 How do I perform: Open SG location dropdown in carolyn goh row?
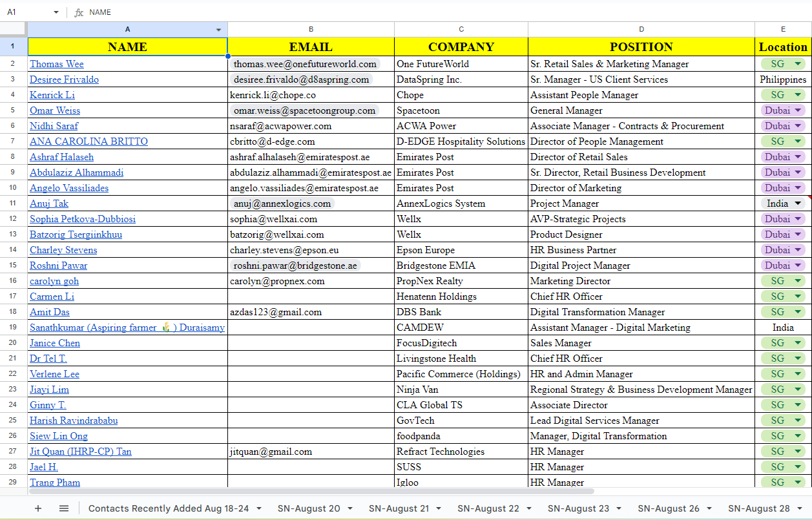[798, 281]
